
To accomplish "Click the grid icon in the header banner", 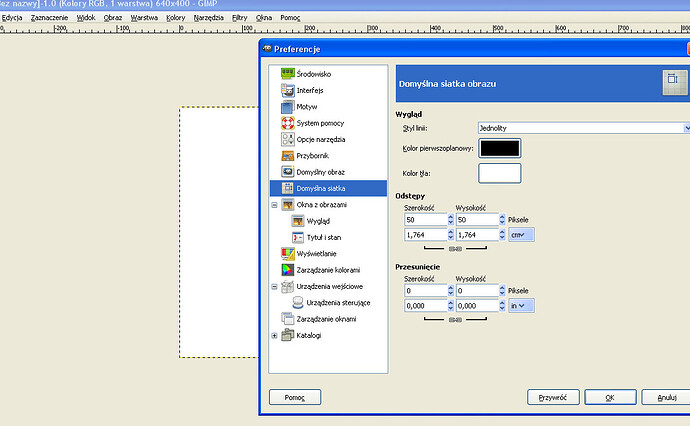I will (x=675, y=83).
